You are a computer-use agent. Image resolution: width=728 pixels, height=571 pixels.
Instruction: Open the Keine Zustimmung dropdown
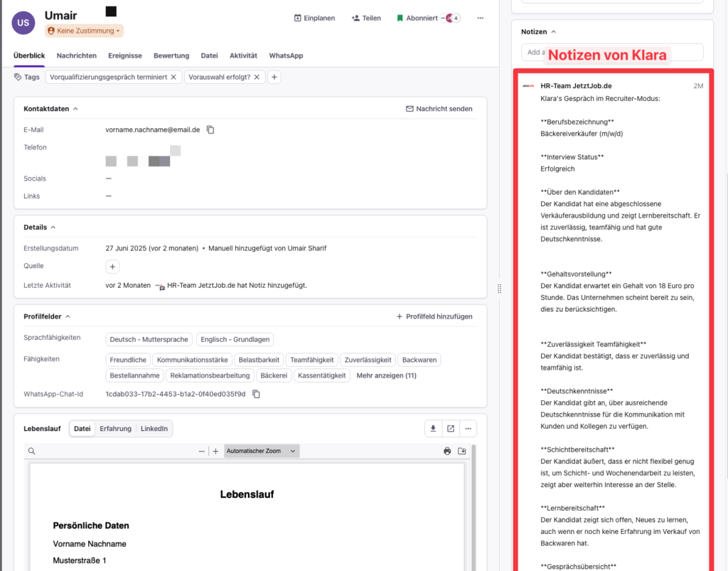pyautogui.click(x=85, y=31)
